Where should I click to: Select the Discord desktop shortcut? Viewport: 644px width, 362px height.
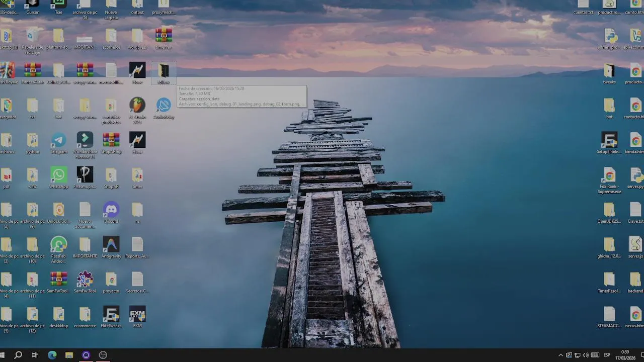(x=111, y=212)
